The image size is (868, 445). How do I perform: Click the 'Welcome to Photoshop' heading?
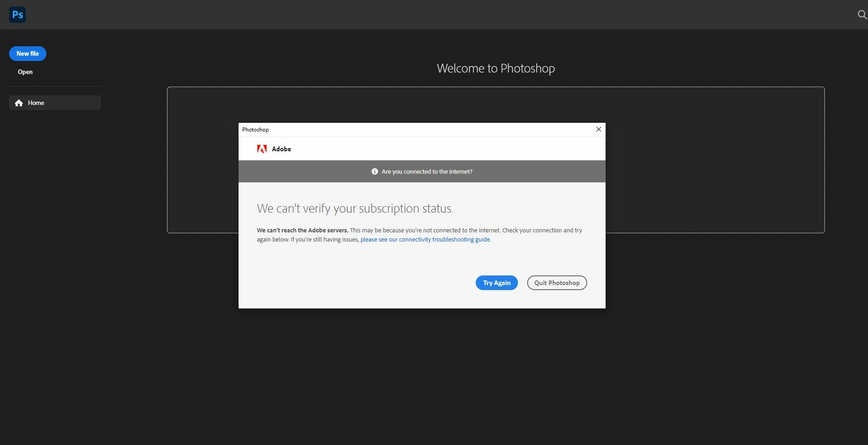(496, 68)
